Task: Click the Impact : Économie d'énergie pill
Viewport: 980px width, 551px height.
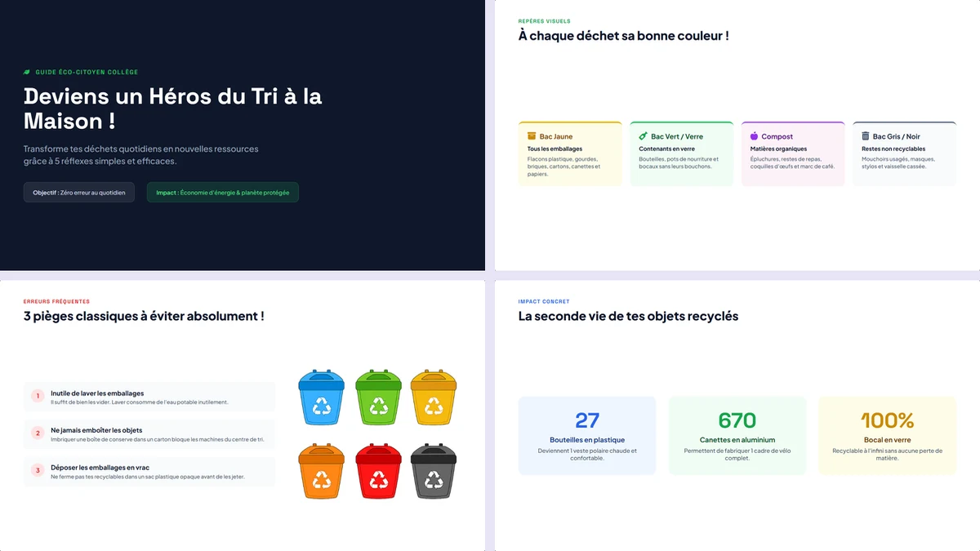Action: coord(223,193)
